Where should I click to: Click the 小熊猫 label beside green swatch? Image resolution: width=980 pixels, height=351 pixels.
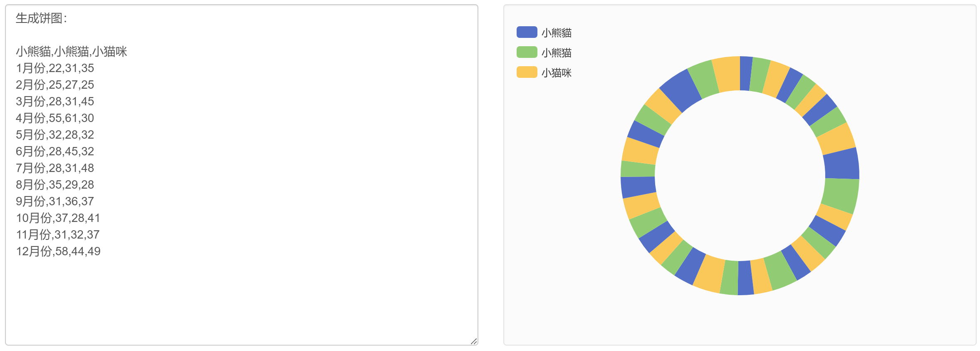(x=556, y=52)
